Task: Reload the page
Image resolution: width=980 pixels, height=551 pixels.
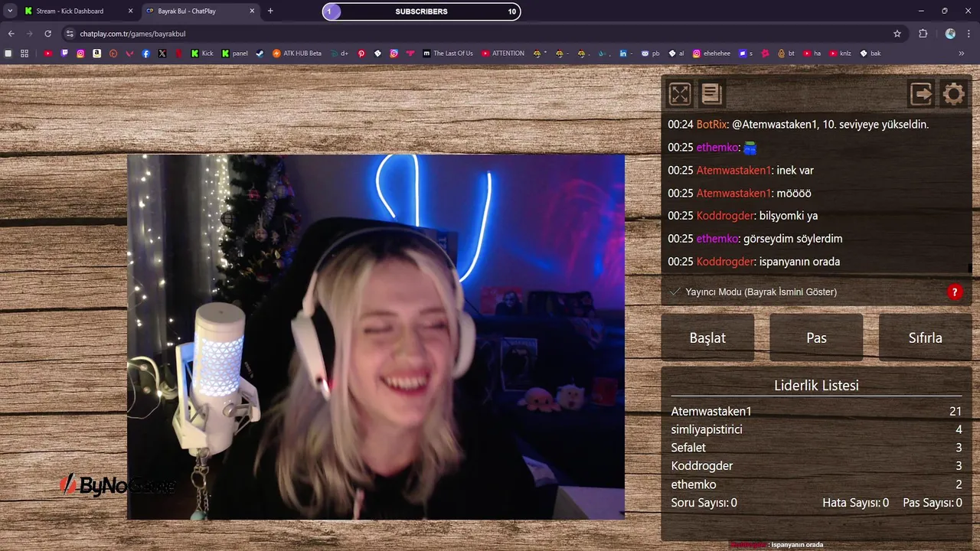Action: click(47, 34)
